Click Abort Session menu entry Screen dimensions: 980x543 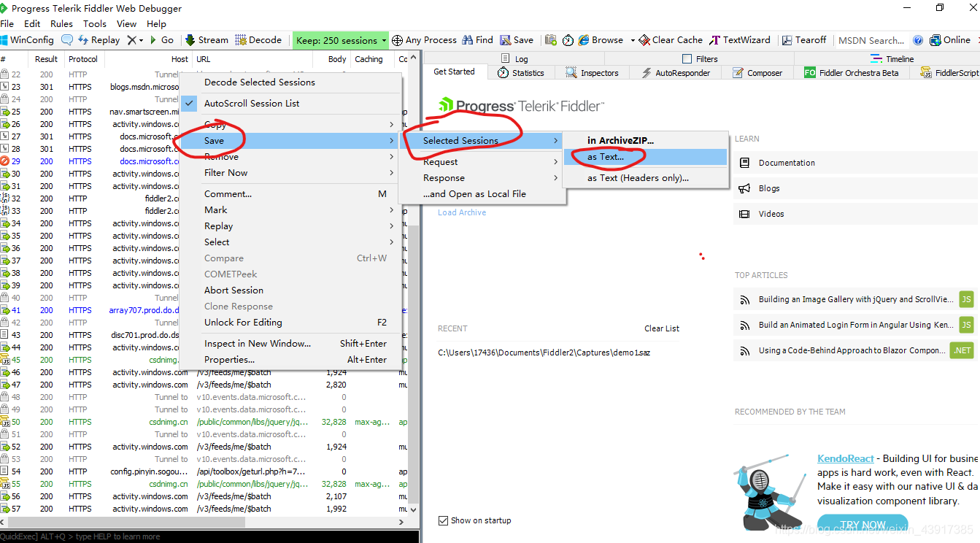click(290, 290)
